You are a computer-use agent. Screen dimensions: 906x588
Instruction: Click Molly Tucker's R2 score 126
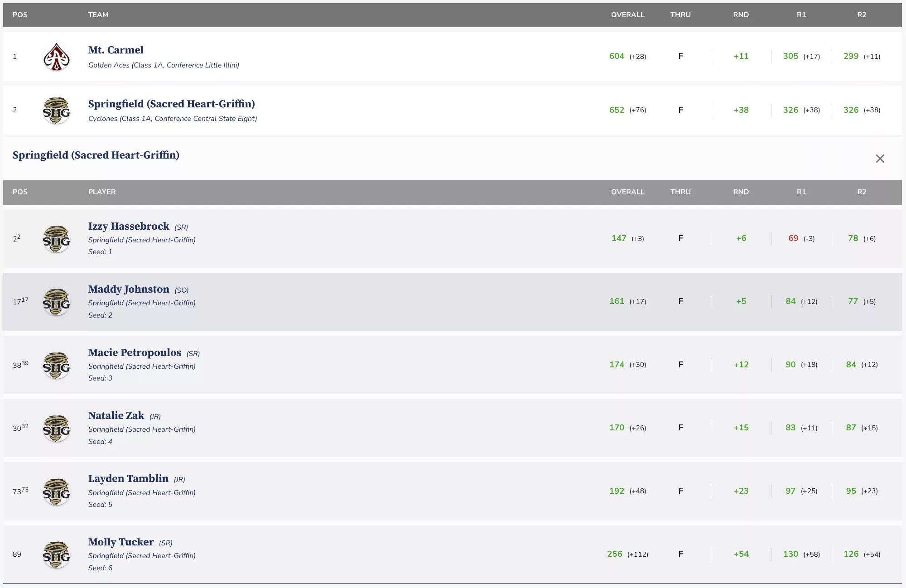[851, 554]
